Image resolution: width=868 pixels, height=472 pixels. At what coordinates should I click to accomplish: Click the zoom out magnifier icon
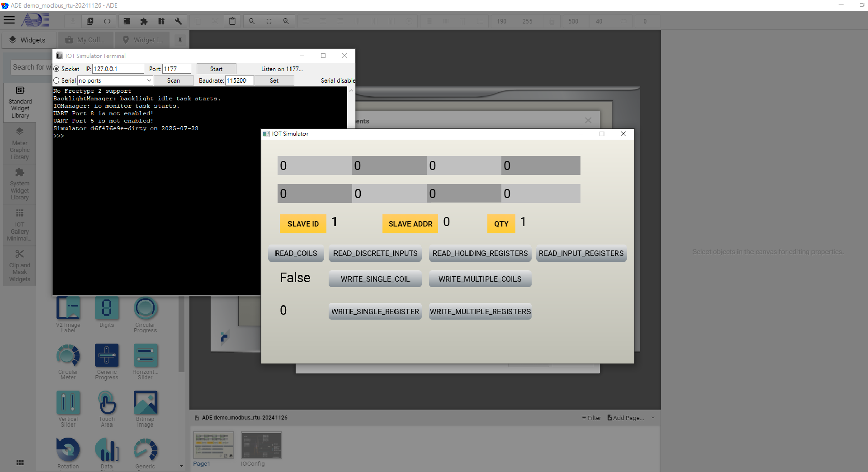click(252, 21)
